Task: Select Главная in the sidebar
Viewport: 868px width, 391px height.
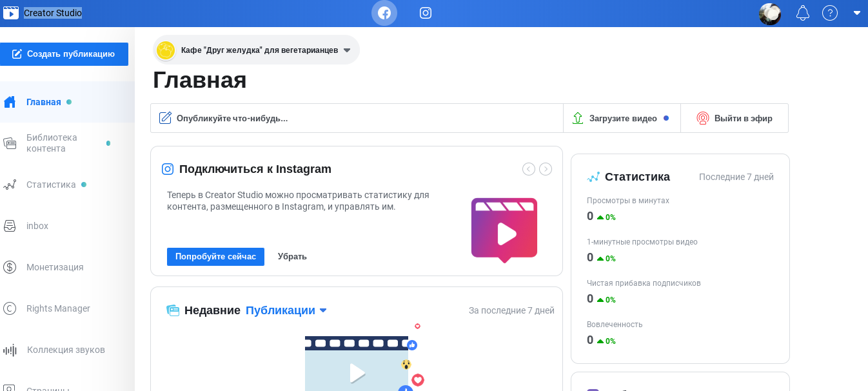Action: (x=67, y=102)
